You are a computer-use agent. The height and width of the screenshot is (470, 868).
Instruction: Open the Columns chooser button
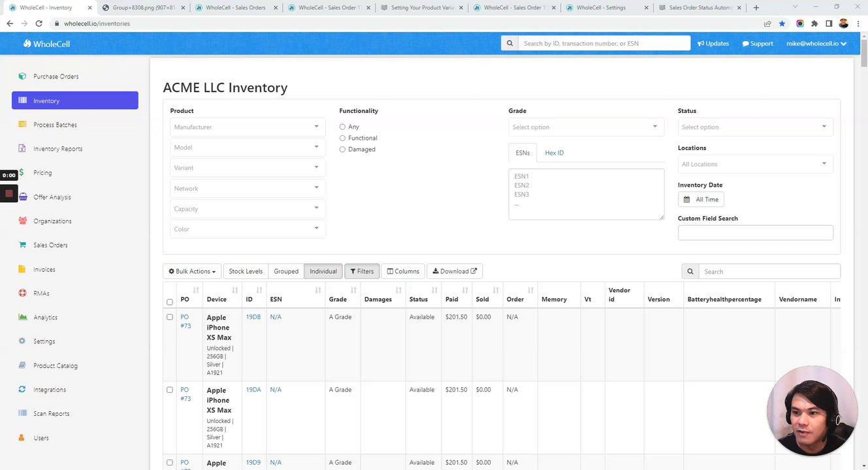pyautogui.click(x=403, y=272)
